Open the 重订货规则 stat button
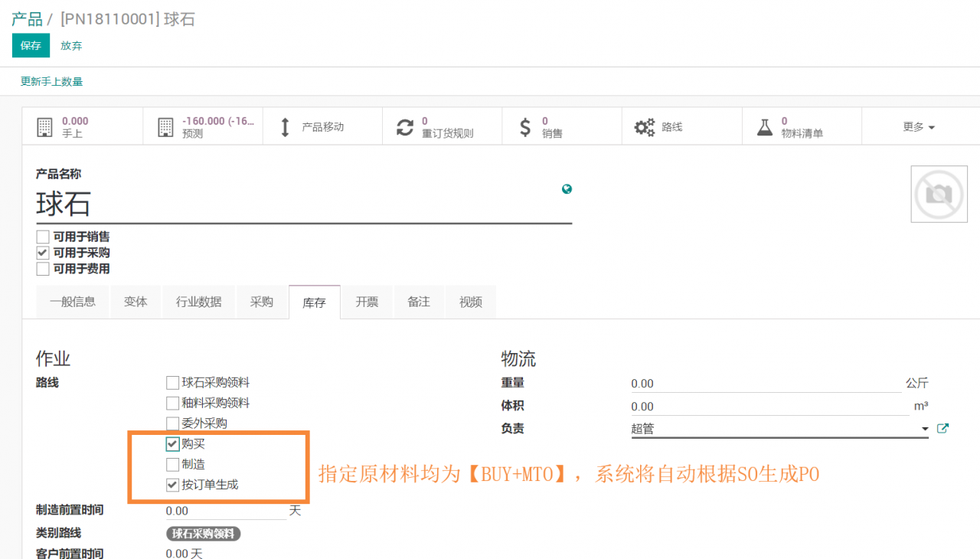980x559 pixels. [443, 127]
